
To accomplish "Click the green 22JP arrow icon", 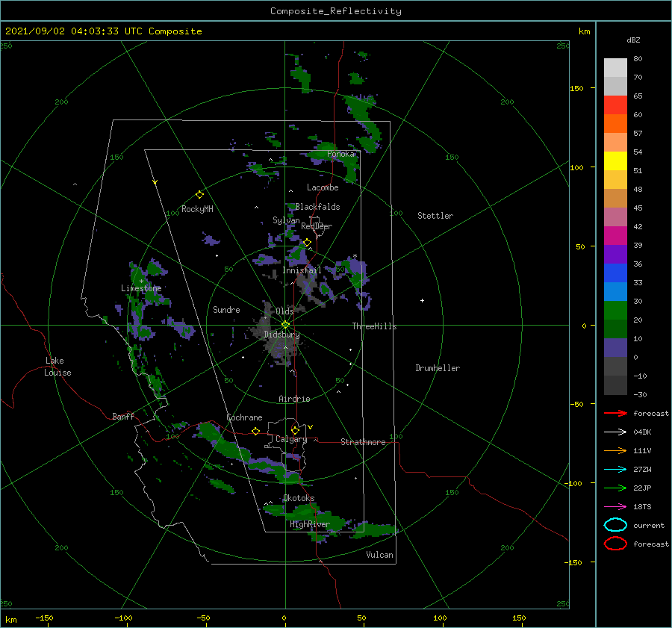I will (x=615, y=488).
